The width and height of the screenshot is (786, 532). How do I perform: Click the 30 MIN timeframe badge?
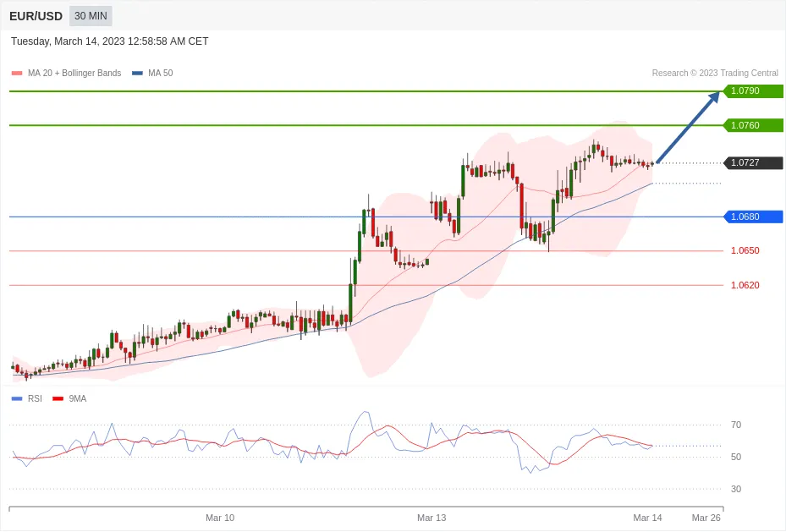click(x=91, y=16)
